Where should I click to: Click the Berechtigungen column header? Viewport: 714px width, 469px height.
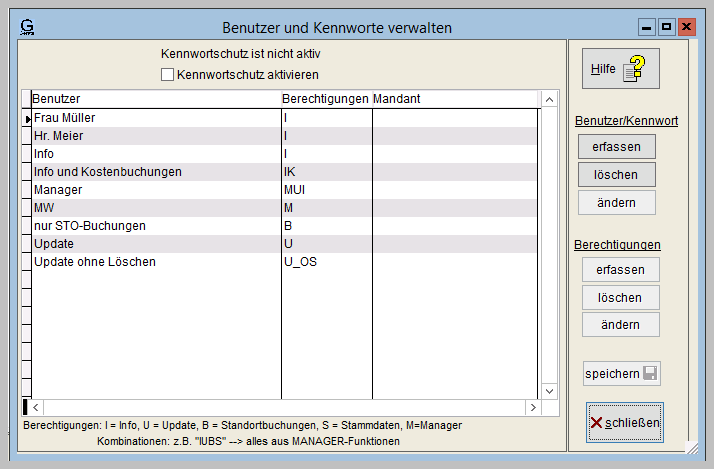click(x=325, y=99)
